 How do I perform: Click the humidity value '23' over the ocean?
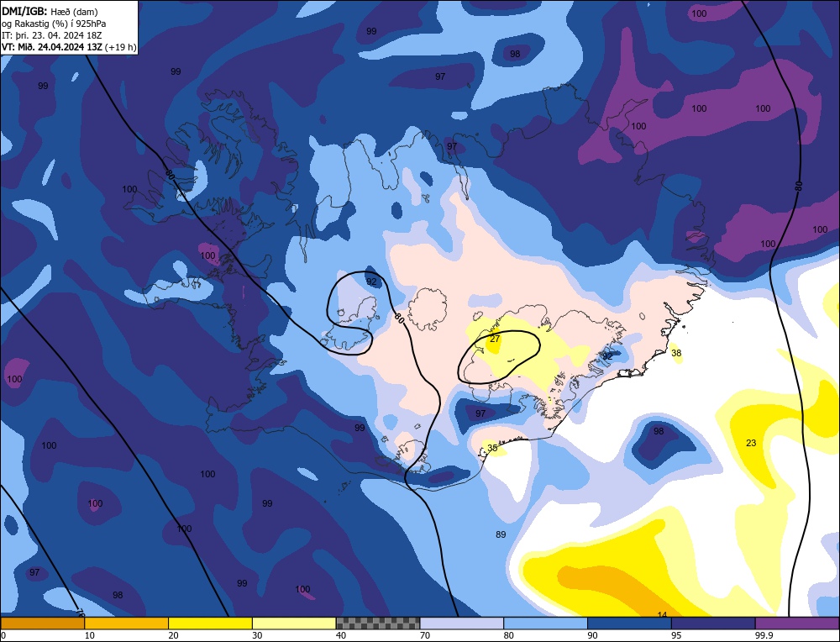[x=751, y=443]
